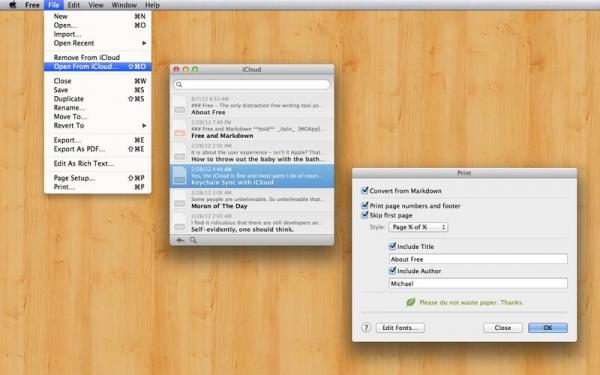Viewport: 600px width, 375px height.
Task: Click the Edit Fonts... button
Action: (400, 328)
